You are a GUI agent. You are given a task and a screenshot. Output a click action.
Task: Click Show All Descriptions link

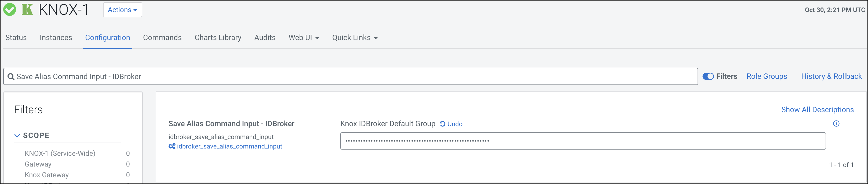click(x=817, y=110)
